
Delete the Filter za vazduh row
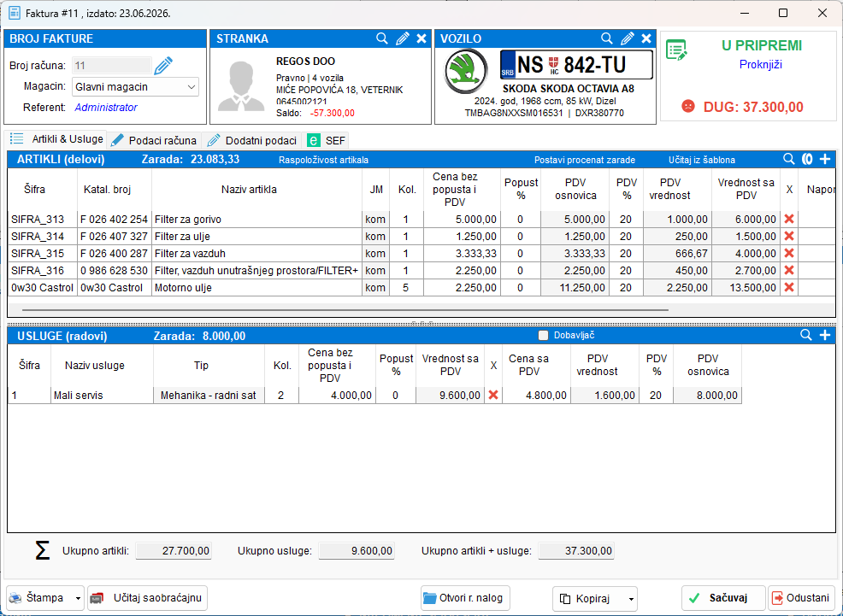point(788,254)
